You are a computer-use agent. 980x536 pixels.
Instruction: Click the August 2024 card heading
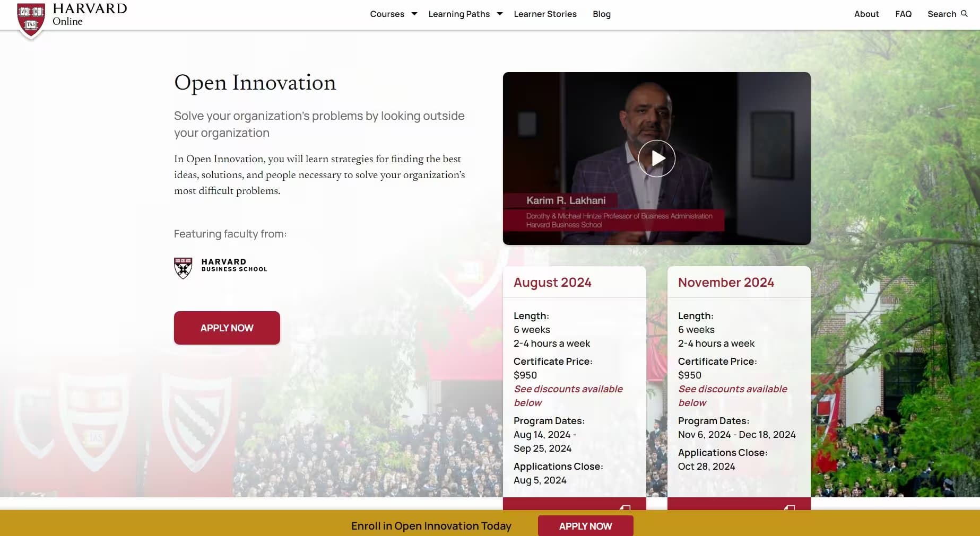552,283
